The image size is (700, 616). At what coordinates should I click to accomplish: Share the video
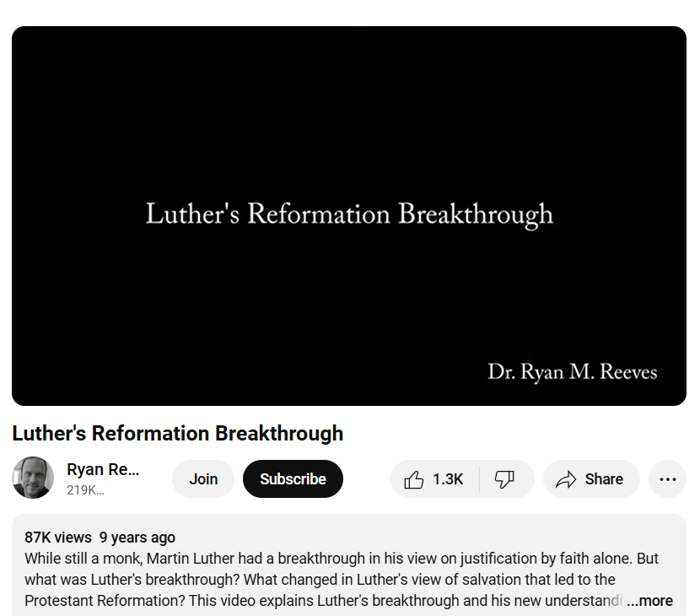[591, 478]
